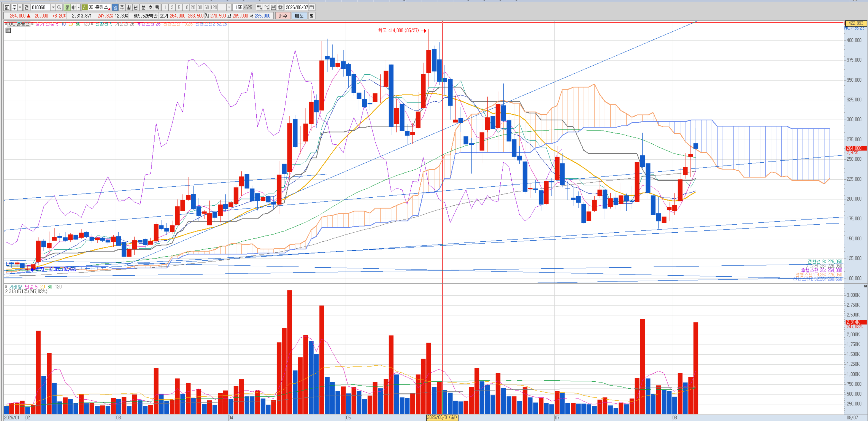Screen dimensions: 868x421
Task: Toggle the left panel layout icon
Action: 7,7
